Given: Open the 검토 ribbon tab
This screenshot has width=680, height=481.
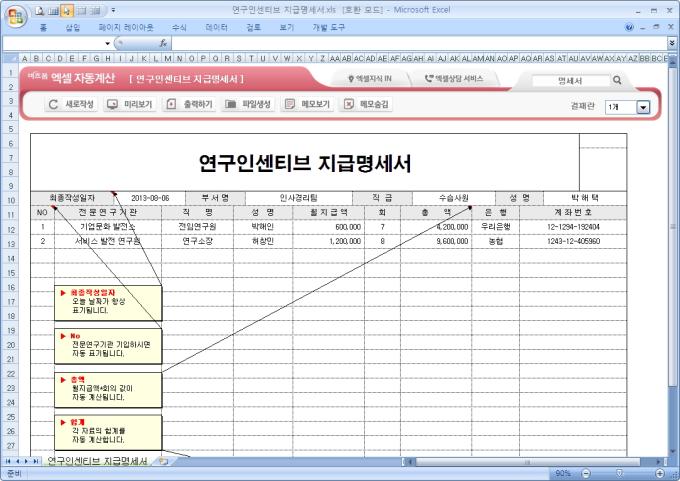Looking at the screenshot, I should click(x=254, y=28).
